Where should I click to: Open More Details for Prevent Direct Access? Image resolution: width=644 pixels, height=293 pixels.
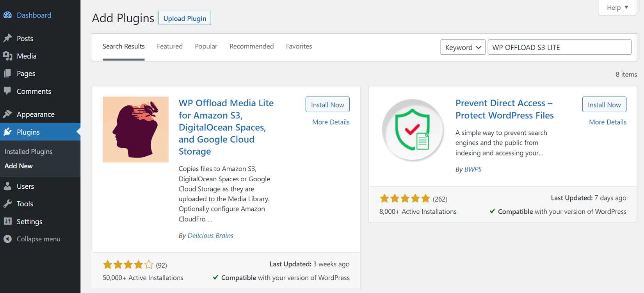(607, 122)
